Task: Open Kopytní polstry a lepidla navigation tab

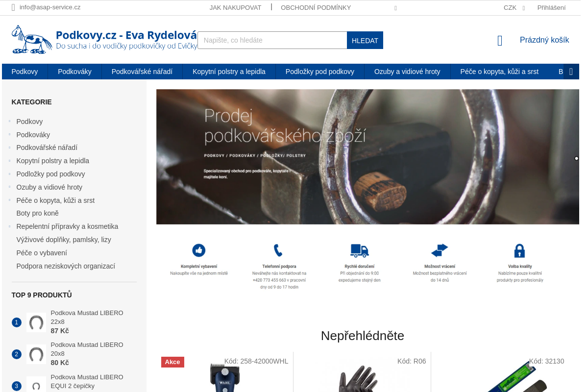Action: tap(229, 72)
